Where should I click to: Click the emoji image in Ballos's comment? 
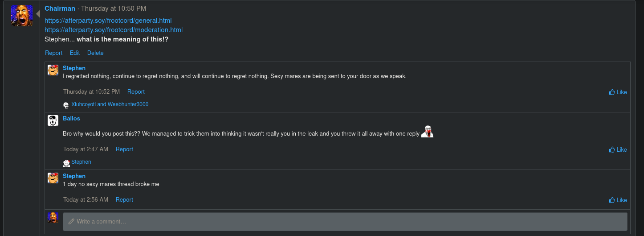coord(427,132)
